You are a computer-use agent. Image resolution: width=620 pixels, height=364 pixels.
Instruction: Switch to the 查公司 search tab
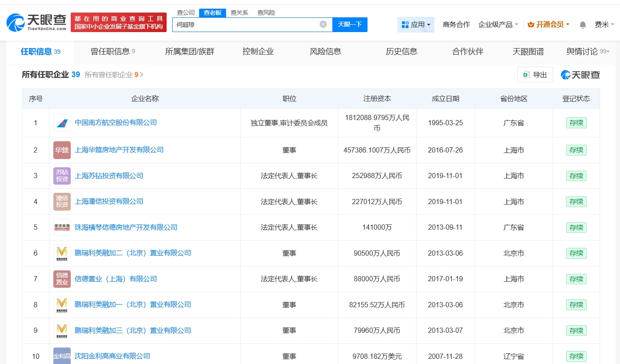(x=186, y=13)
